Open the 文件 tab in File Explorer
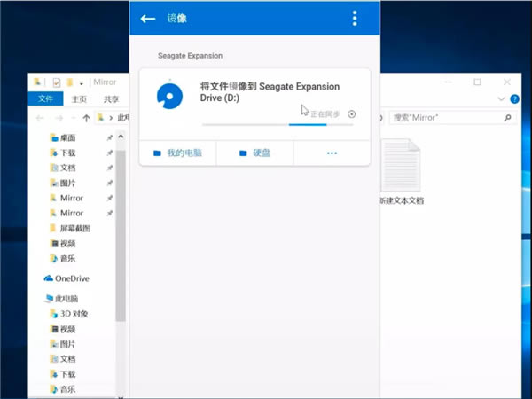Viewport: 532px width, 399px height. coord(45,98)
